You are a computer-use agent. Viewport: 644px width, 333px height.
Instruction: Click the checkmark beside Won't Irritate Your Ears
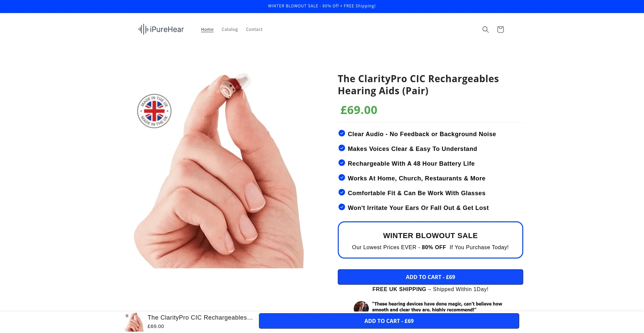[x=342, y=207]
